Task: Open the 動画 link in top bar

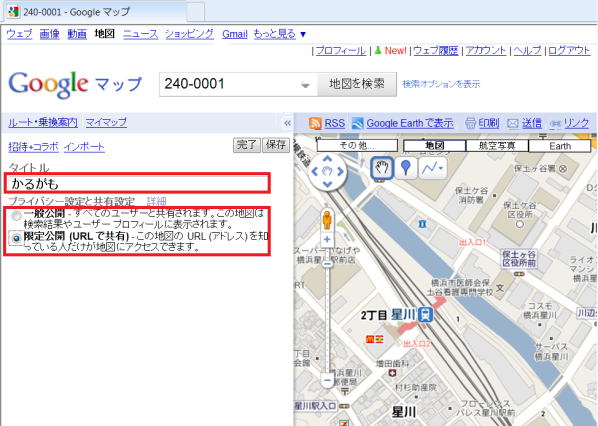Action: click(77, 34)
